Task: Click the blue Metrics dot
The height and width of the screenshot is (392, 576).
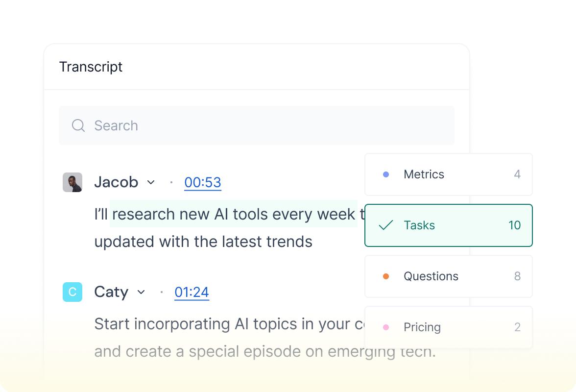Action: click(386, 174)
